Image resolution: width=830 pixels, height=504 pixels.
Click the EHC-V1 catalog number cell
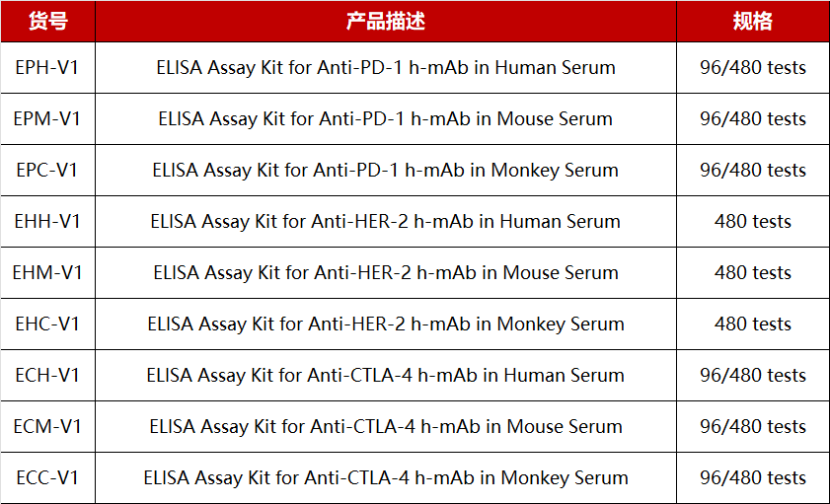[x=47, y=324]
